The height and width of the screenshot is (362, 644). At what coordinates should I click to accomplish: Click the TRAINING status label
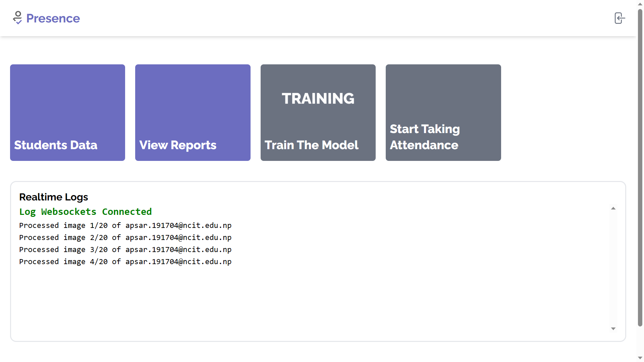click(x=318, y=99)
